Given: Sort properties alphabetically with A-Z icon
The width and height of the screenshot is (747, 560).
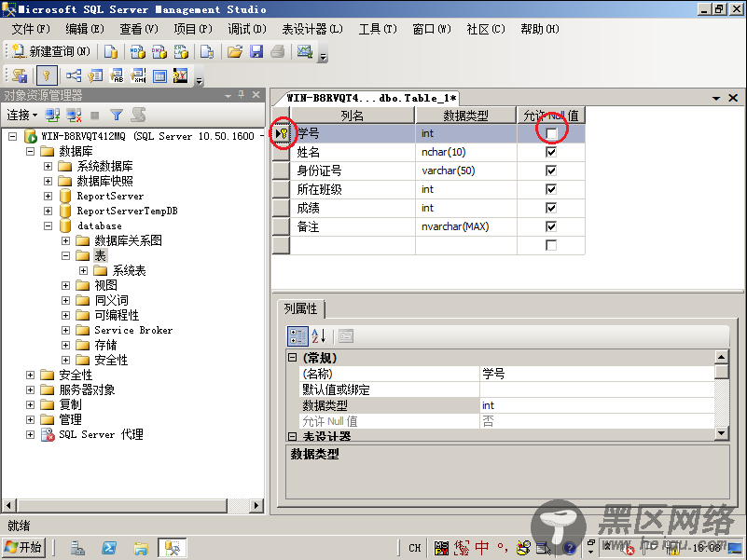Looking at the screenshot, I should 319,336.
